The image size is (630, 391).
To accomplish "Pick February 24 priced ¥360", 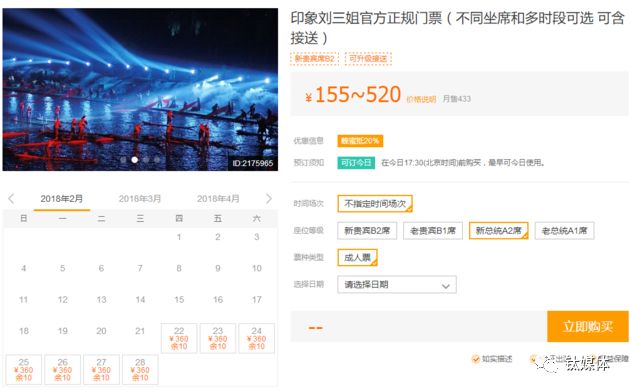I will [x=257, y=338].
